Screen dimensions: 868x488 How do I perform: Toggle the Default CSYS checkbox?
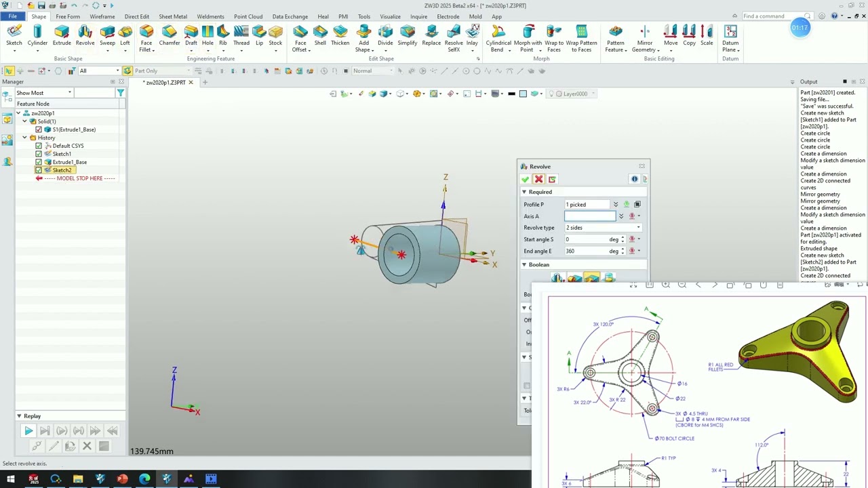click(39, 146)
